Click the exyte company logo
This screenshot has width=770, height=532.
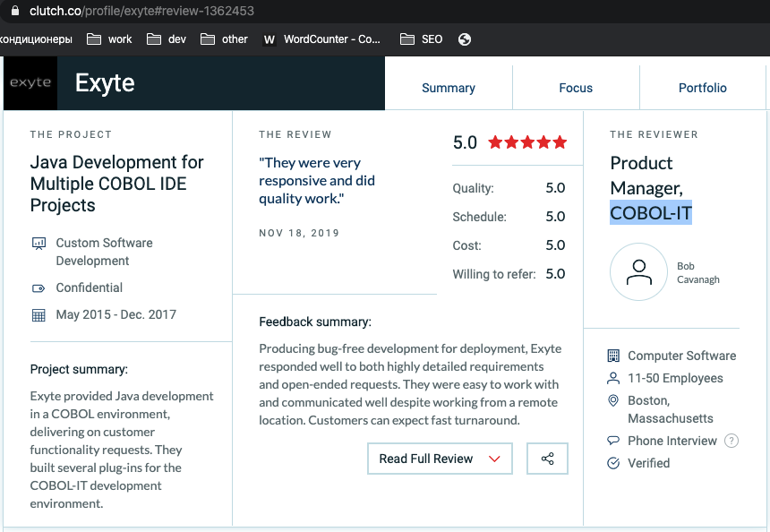point(30,83)
